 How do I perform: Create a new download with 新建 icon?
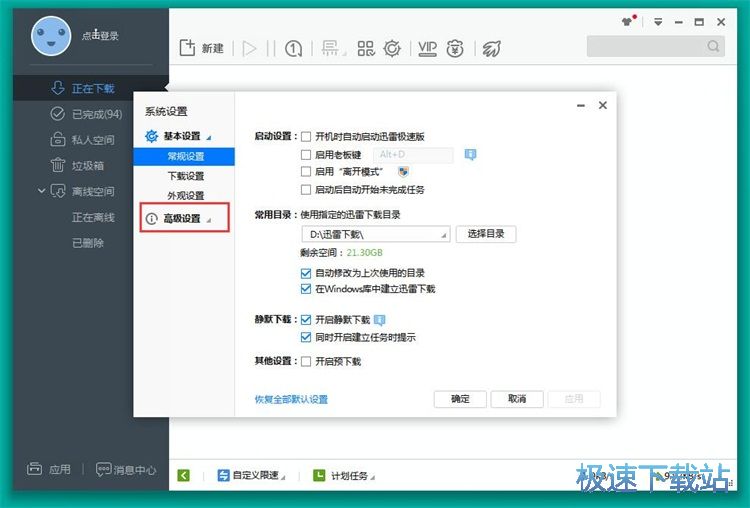click(x=187, y=48)
